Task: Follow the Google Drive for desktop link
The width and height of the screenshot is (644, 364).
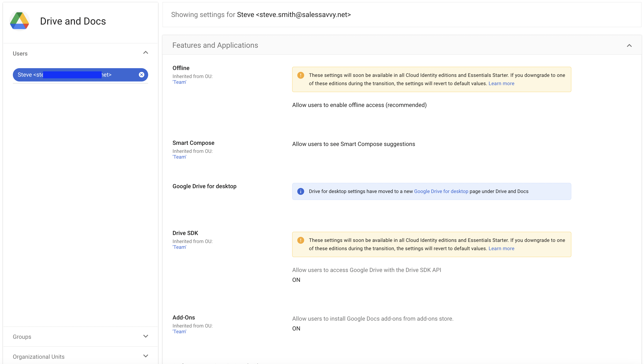Action: 441,191
